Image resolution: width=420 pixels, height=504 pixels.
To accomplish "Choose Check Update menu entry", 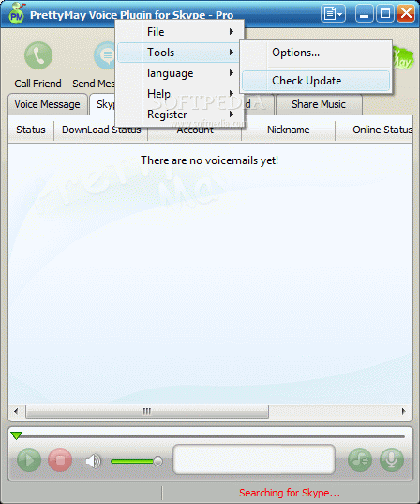I will tap(316, 81).
